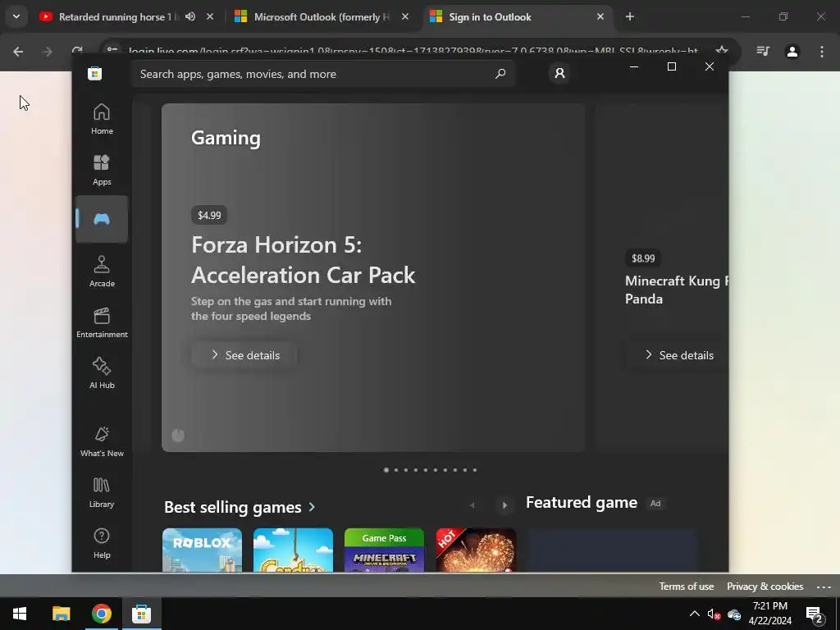This screenshot has height=630, width=840.
Task: Open File Explorer from taskbar
Action: 61,614
